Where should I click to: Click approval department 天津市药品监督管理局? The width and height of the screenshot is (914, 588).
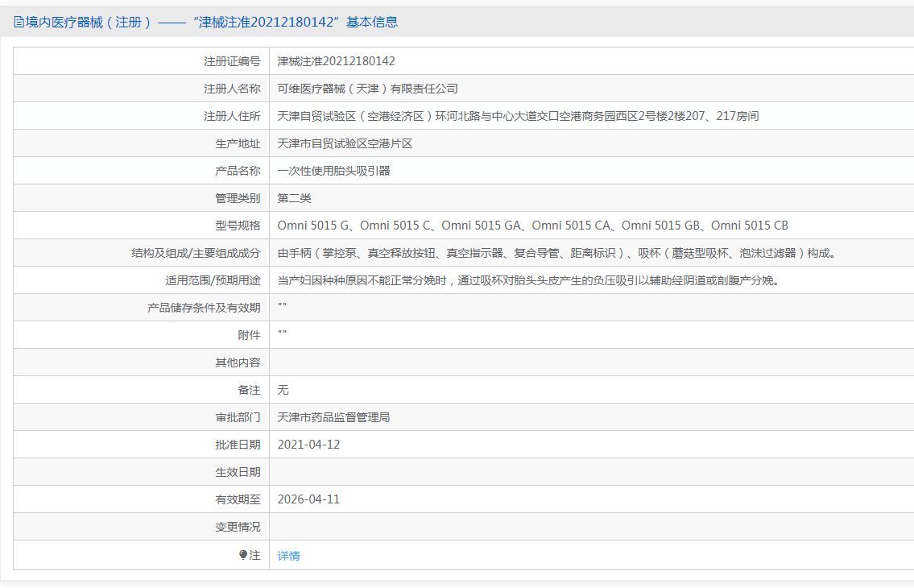click(x=333, y=417)
